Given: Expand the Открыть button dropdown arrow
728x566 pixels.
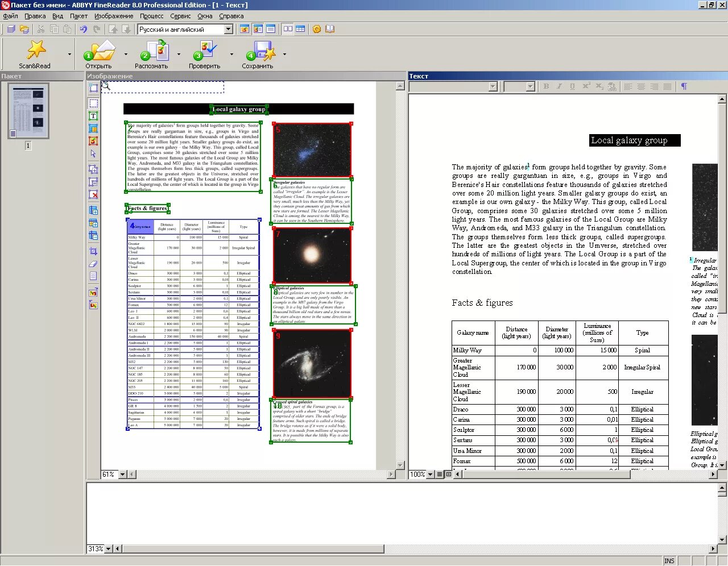Looking at the screenshot, I should pyautogui.click(x=126, y=55).
